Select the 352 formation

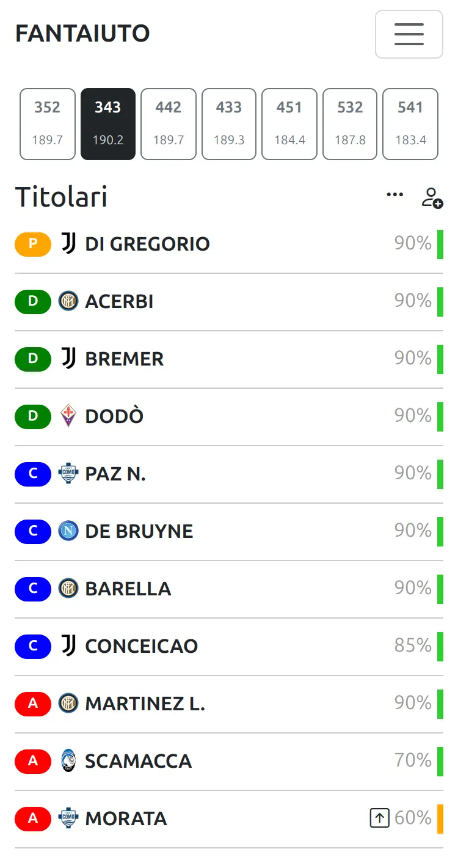coord(48,124)
